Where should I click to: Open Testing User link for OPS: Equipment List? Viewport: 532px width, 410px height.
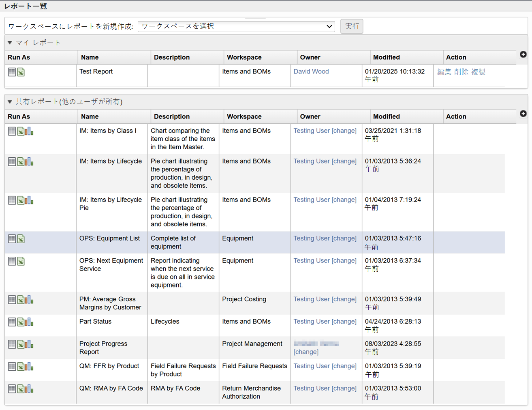point(312,238)
